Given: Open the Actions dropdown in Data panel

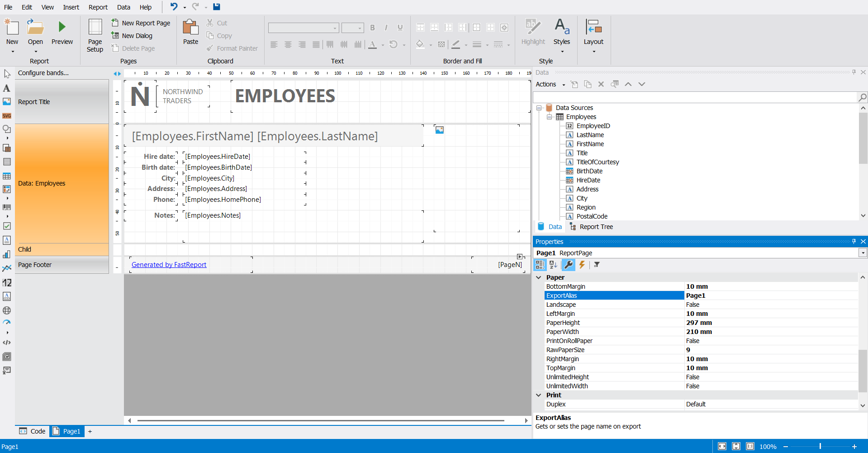Looking at the screenshot, I should 550,84.
